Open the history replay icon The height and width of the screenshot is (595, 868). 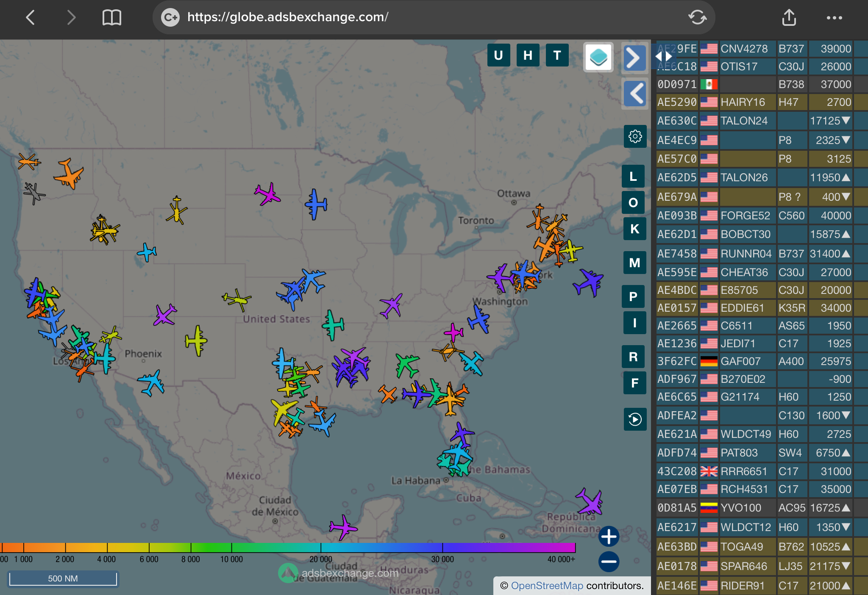tap(635, 419)
